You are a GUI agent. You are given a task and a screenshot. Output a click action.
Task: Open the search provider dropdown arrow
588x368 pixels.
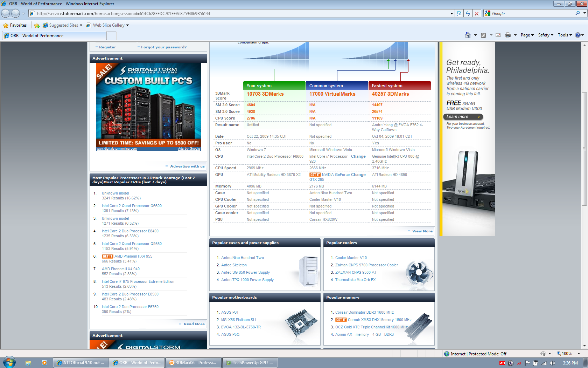pos(584,13)
